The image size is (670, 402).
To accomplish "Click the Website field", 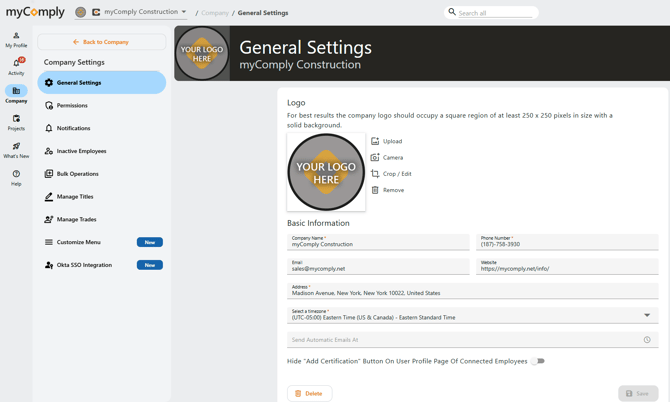I will coord(567,266).
